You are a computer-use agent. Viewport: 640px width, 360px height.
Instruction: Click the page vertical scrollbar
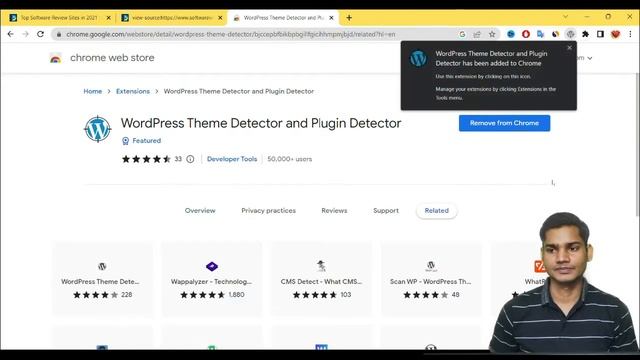coord(637,145)
